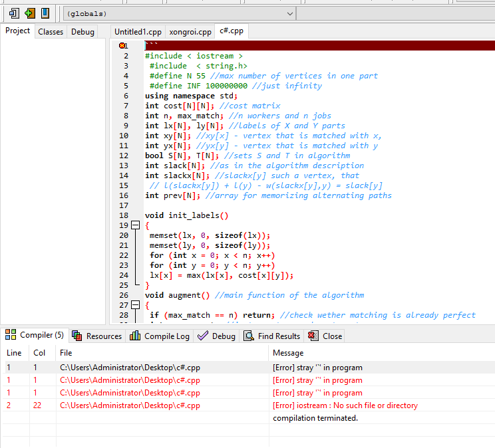
Task: Click the Close tab in bottom panel
Action: [x=325, y=336]
